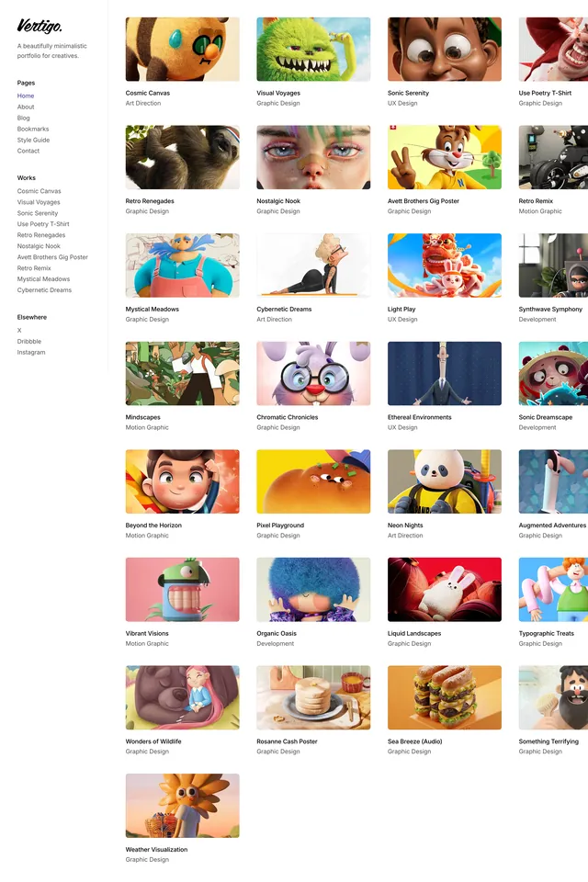Click the Sea Breeze (Audio) title text
Image resolution: width=588 pixels, height=882 pixels.
pyautogui.click(x=414, y=741)
